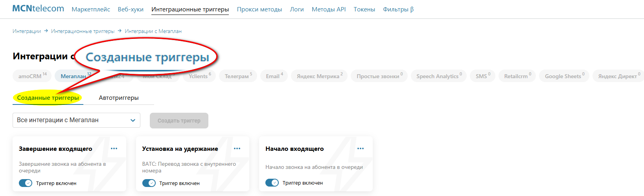
Task: Select Яндекс Метрика integration chip
Action: (x=319, y=76)
